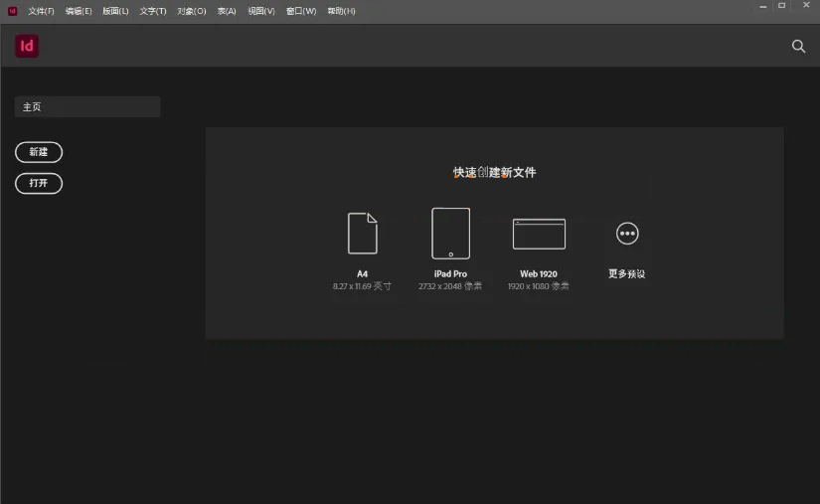The image size is (820, 504).
Task: Open the 版面(L) menu
Action: 115,11
